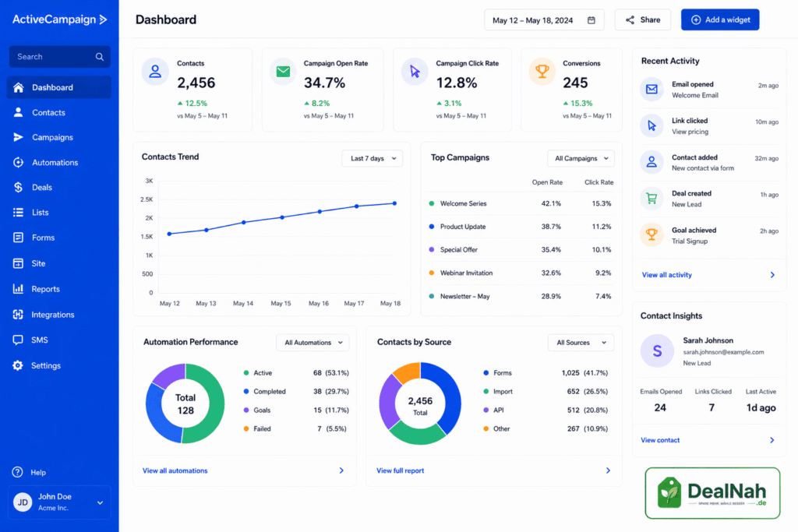The height and width of the screenshot is (532, 798).
Task: Click the Reports bar chart icon
Action: click(19, 289)
